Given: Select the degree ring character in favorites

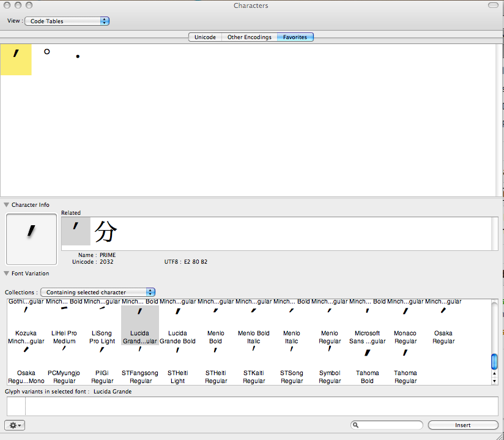Looking at the screenshot, I should (x=46, y=53).
